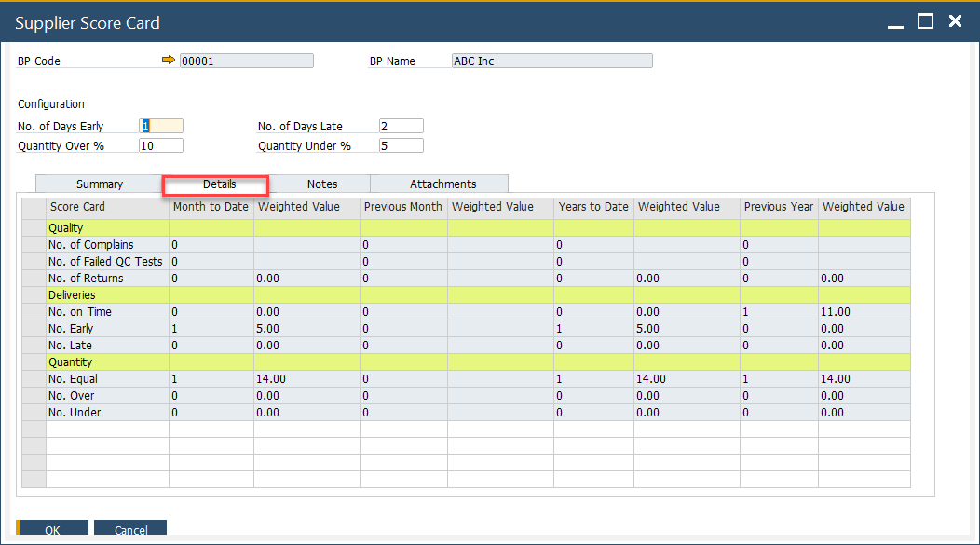
Task: Edit the Quantity Under % value
Action: click(x=401, y=145)
